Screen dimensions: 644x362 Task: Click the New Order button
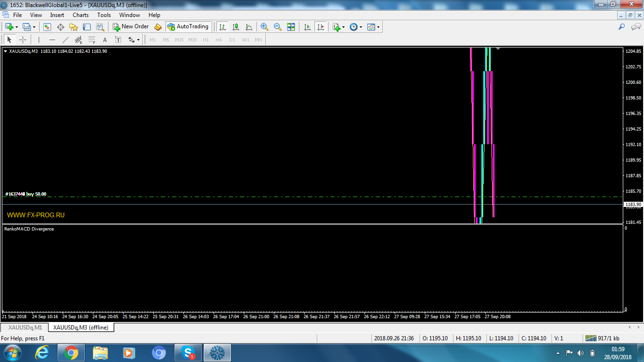tap(131, 27)
